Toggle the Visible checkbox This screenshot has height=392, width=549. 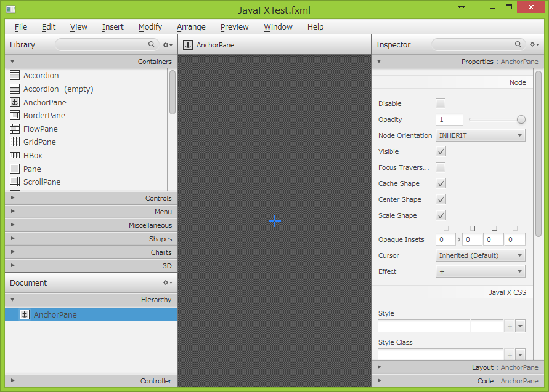tap(441, 151)
